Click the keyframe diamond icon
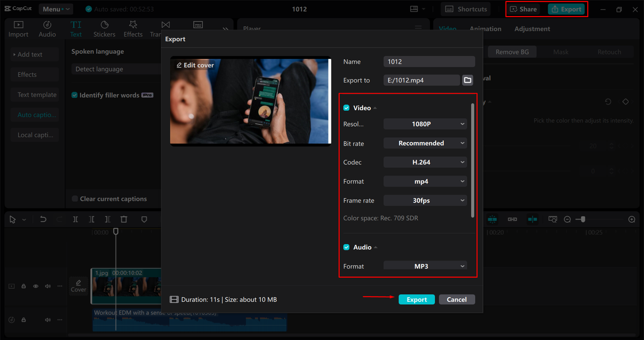 625,102
